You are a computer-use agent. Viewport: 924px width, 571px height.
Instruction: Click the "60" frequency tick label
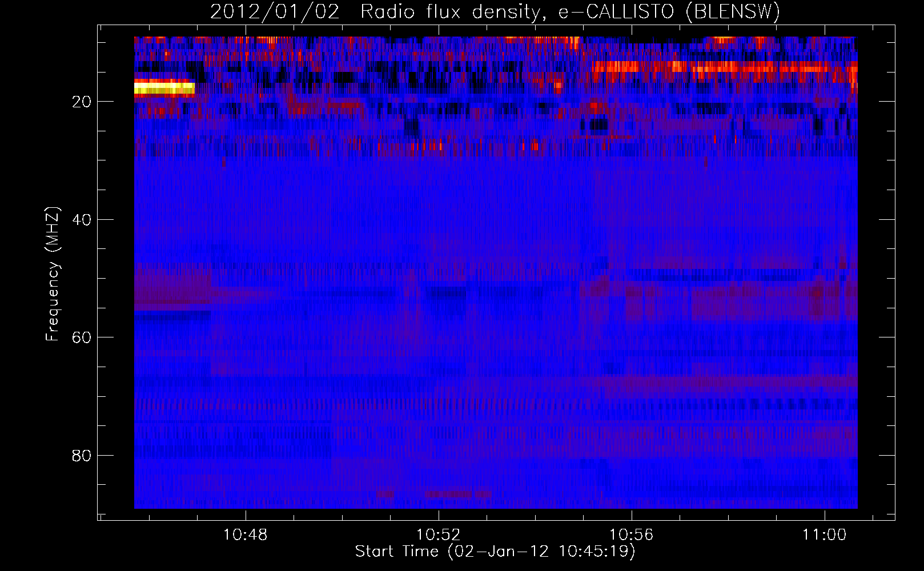(x=82, y=337)
